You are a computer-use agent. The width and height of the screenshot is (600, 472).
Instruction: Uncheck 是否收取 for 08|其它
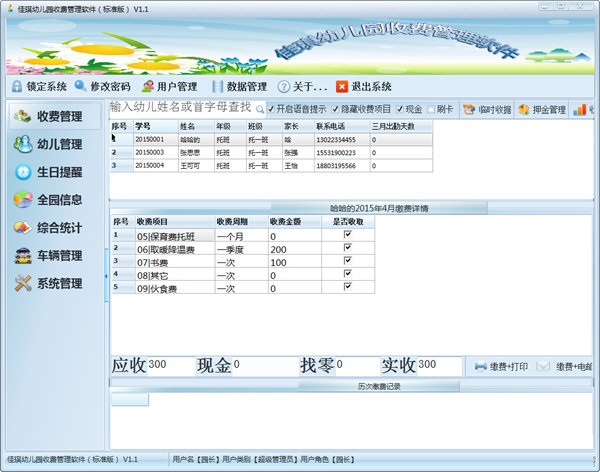tap(347, 273)
